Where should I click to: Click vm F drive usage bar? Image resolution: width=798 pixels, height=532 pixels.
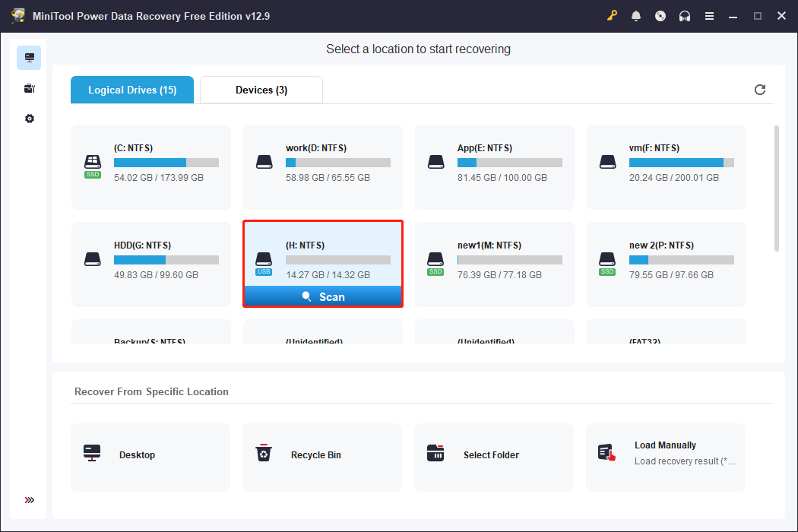tap(682, 163)
